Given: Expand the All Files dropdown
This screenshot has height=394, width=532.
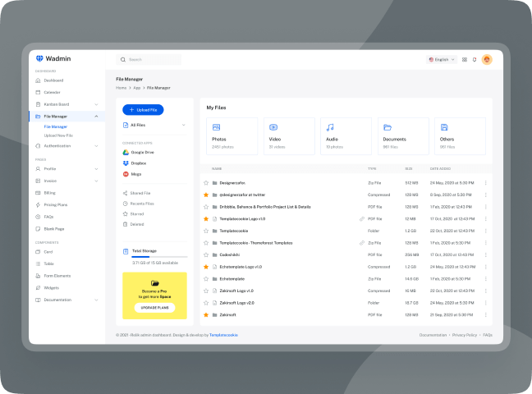Looking at the screenshot, I should (x=154, y=126).
